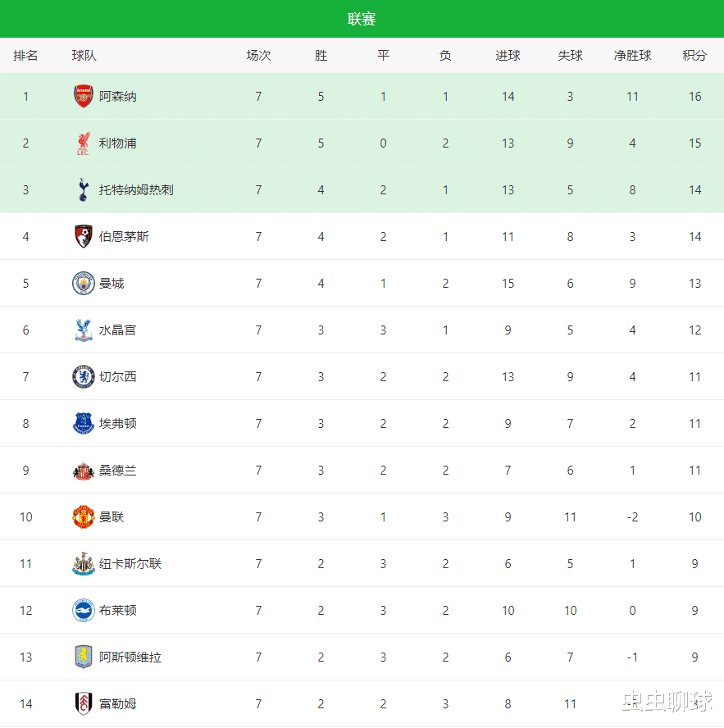Click the Bournemouth club crest icon
724x728 pixels.
click(84, 237)
